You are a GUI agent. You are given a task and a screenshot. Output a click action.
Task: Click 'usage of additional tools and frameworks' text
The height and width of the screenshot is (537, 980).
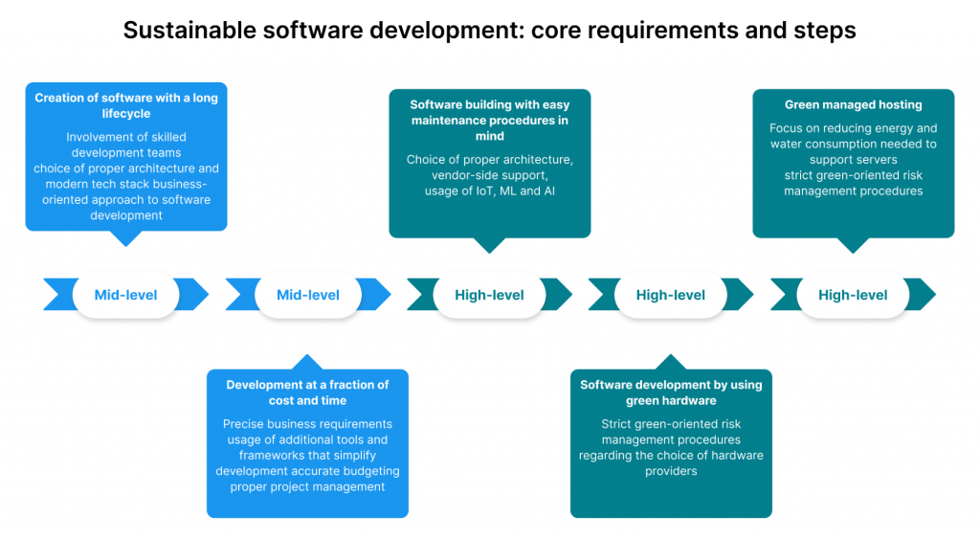coord(307,448)
